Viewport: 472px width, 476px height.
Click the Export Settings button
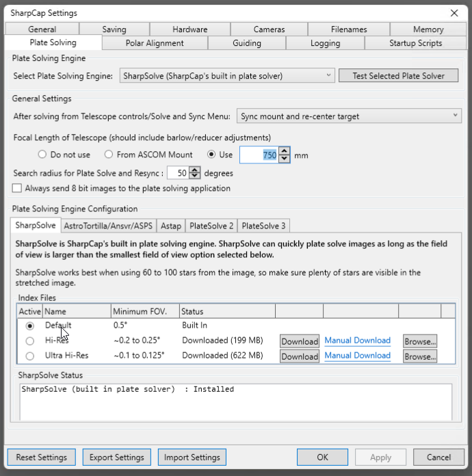[x=117, y=457]
